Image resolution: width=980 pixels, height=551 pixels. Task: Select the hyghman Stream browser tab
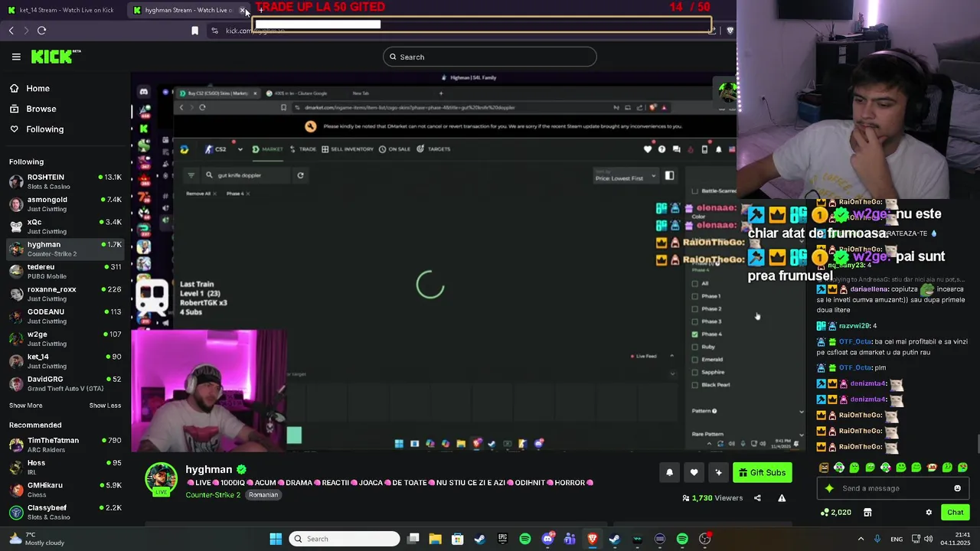(187, 10)
